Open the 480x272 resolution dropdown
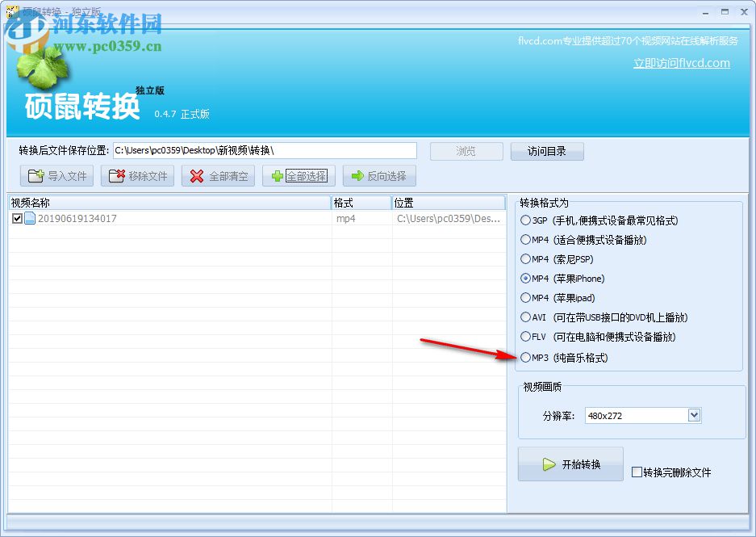Image resolution: width=756 pixels, height=537 pixels. point(692,414)
